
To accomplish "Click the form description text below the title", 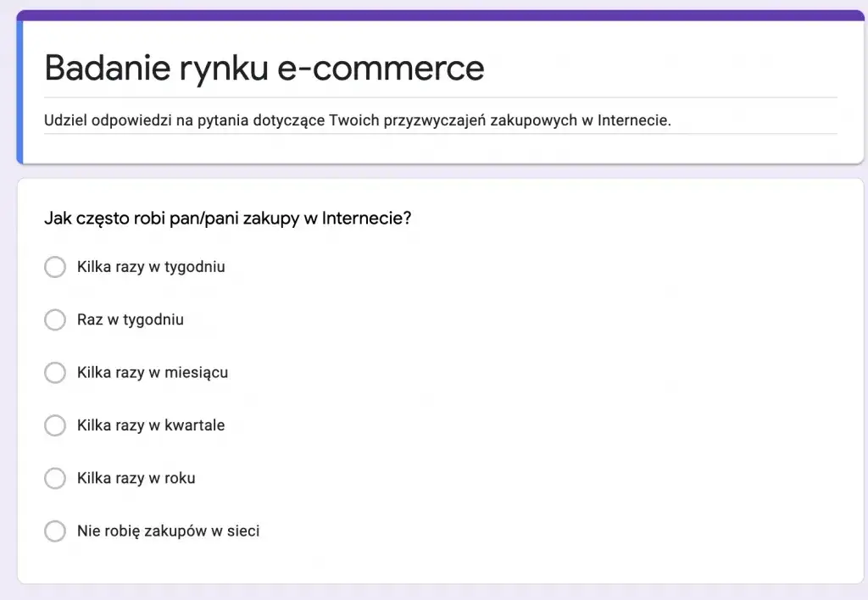I will 358,120.
